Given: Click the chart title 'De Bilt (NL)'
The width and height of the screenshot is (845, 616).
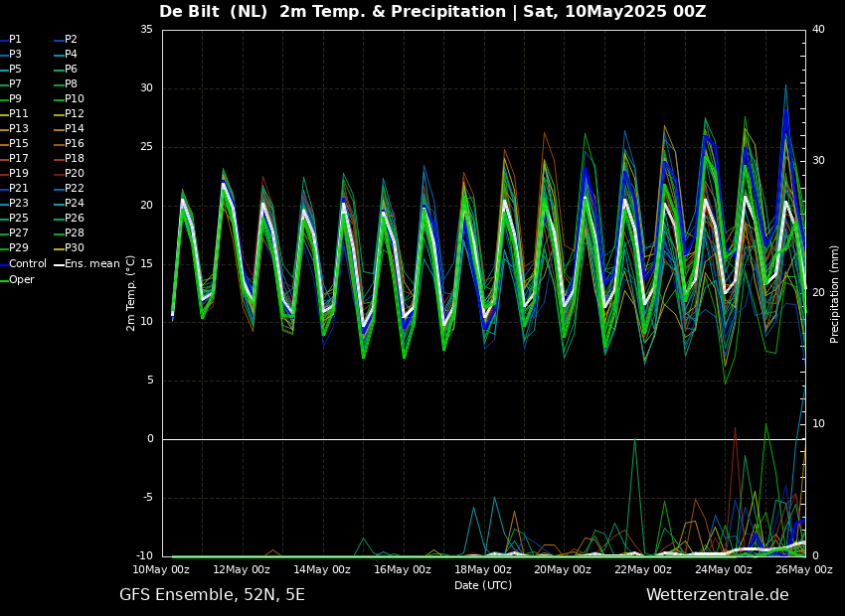Looking at the screenshot, I should (x=214, y=11).
